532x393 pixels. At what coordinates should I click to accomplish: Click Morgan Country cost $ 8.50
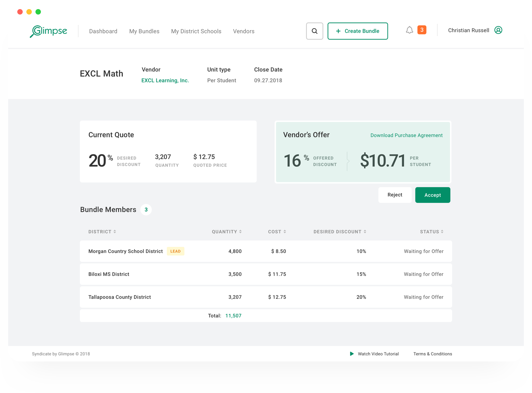point(278,251)
